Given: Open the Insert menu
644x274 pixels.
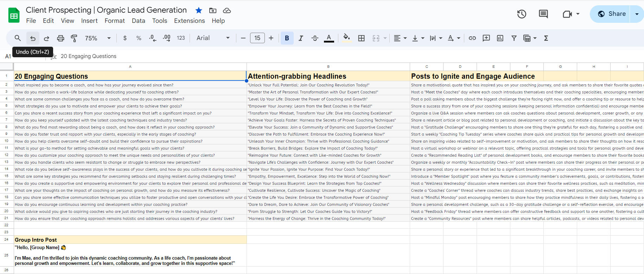Looking at the screenshot, I should (89, 21).
